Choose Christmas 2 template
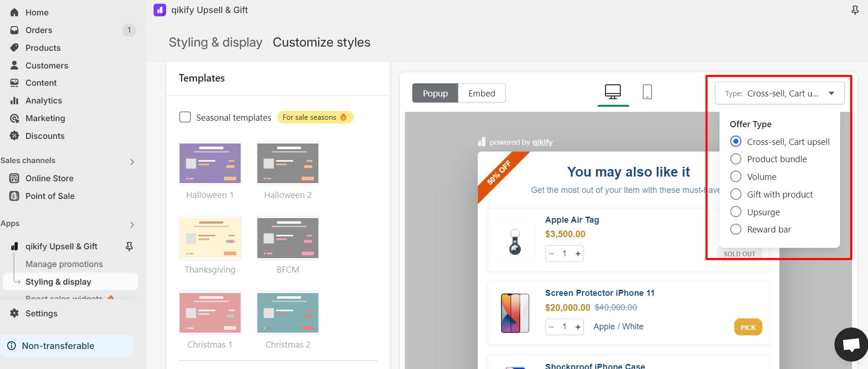Image resolution: width=868 pixels, height=369 pixels. pos(288,313)
